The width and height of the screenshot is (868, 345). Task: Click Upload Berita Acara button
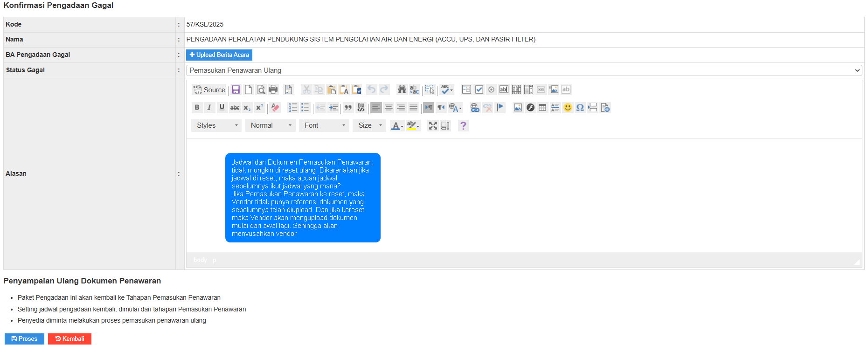pyautogui.click(x=219, y=55)
